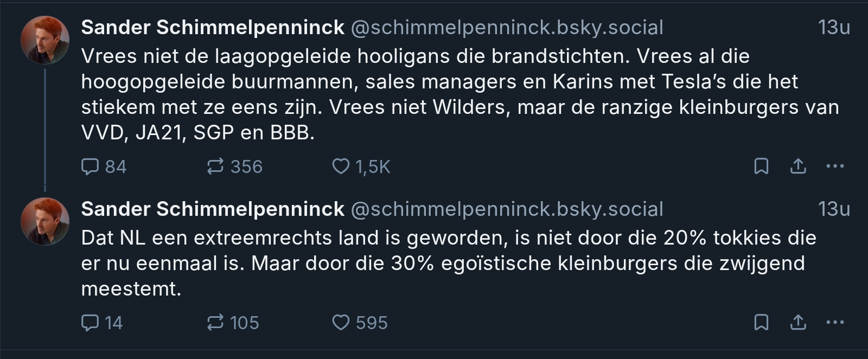The width and height of the screenshot is (868, 359).
Task: Repost the post with 356 reposts
Action: (x=215, y=166)
